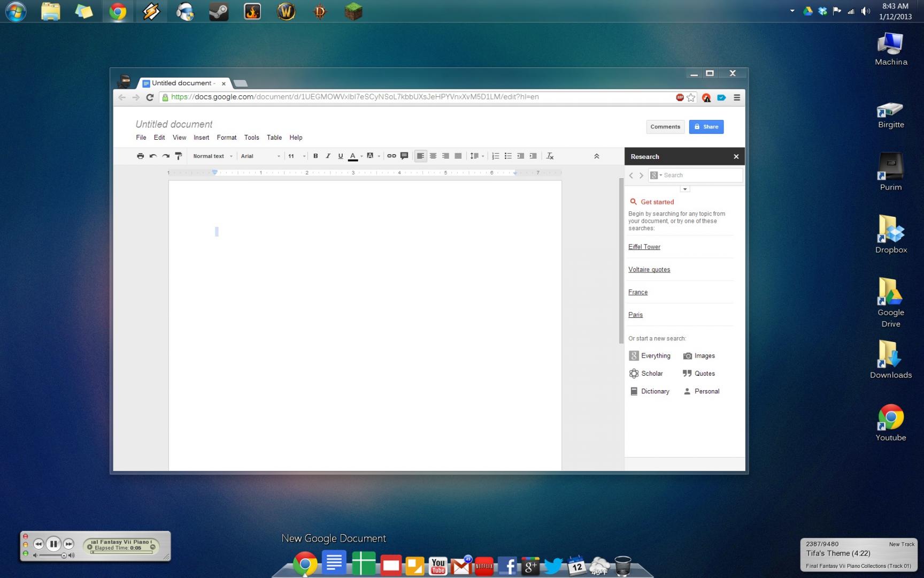The height and width of the screenshot is (578, 924).
Task: Click the blue Share button
Action: [x=706, y=127]
